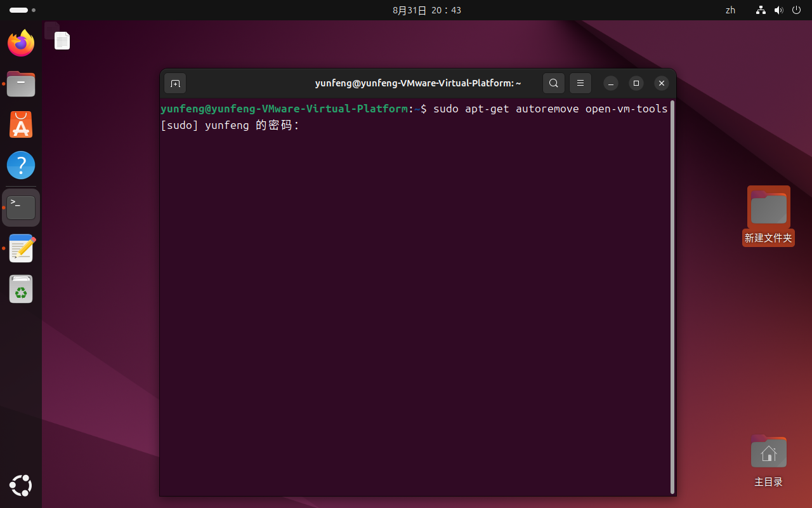This screenshot has height=508, width=812.
Task: Open the Help icon in dock
Action: [21, 165]
